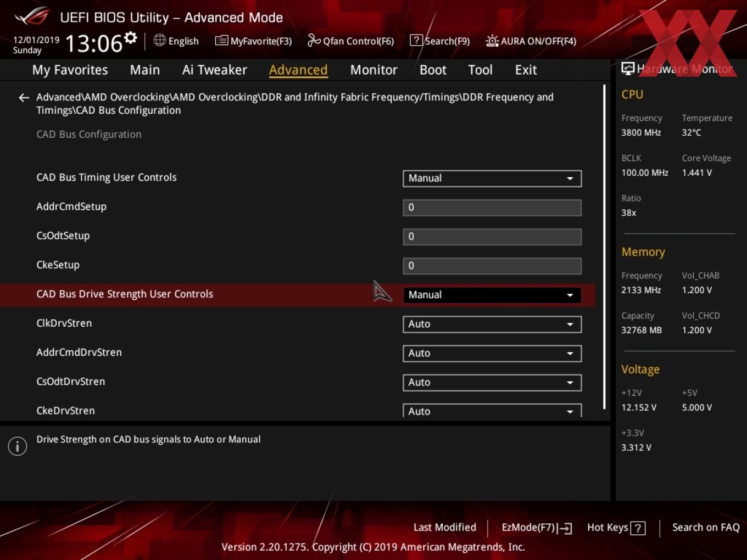
Task: Select the CkeSetup label
Action: click(x=58, y=265)
